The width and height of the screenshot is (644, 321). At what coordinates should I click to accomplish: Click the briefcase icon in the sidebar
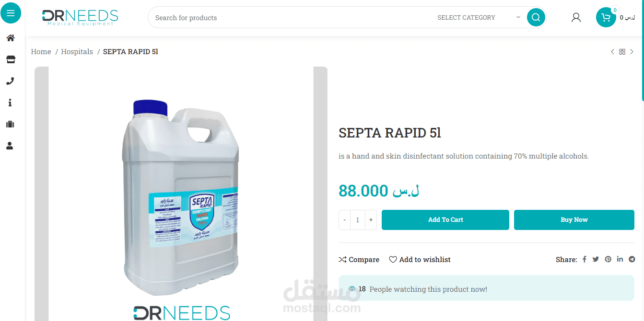pos(10,124)
